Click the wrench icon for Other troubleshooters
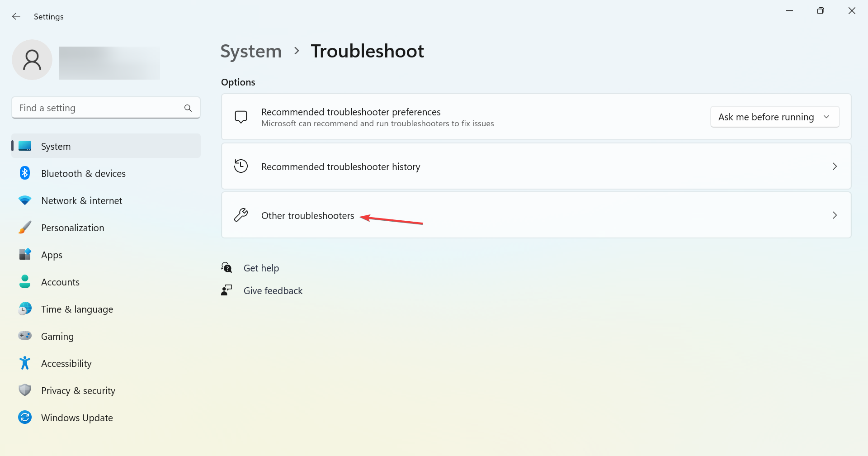This screenshot has height=456, width=868. pos(241,215)
